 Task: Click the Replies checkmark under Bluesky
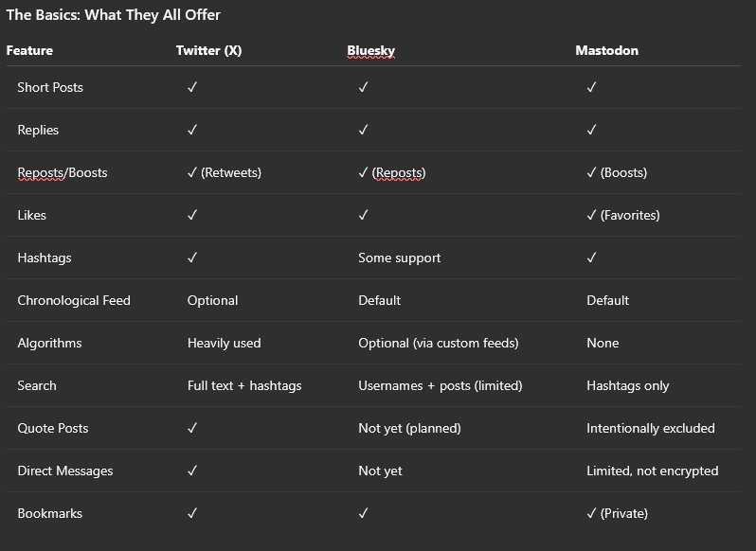[364, 130]
